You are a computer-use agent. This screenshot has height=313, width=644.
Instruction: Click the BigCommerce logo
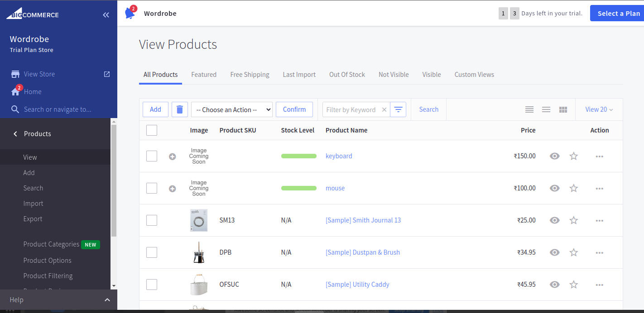coord(33,14)
